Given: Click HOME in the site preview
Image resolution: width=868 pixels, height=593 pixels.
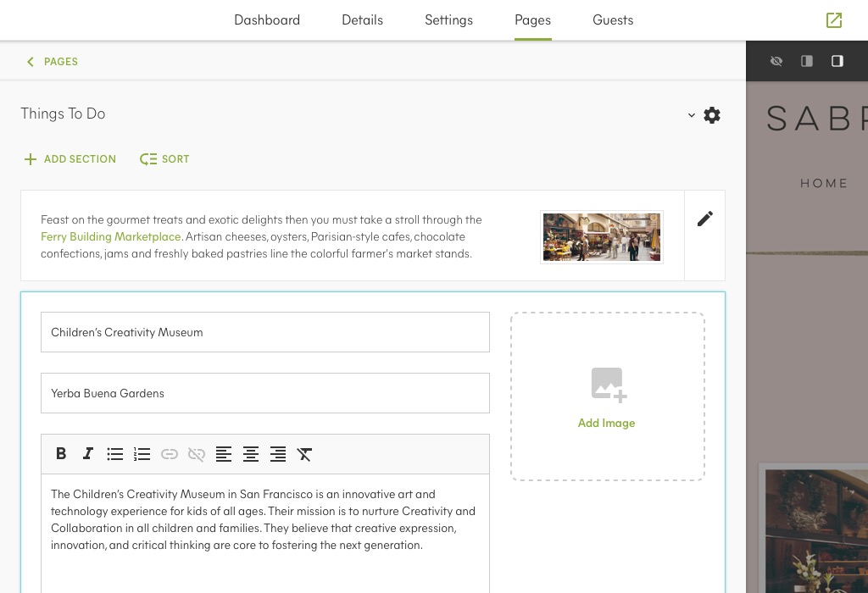Looking at the screenshot, I should coord(824,183).
